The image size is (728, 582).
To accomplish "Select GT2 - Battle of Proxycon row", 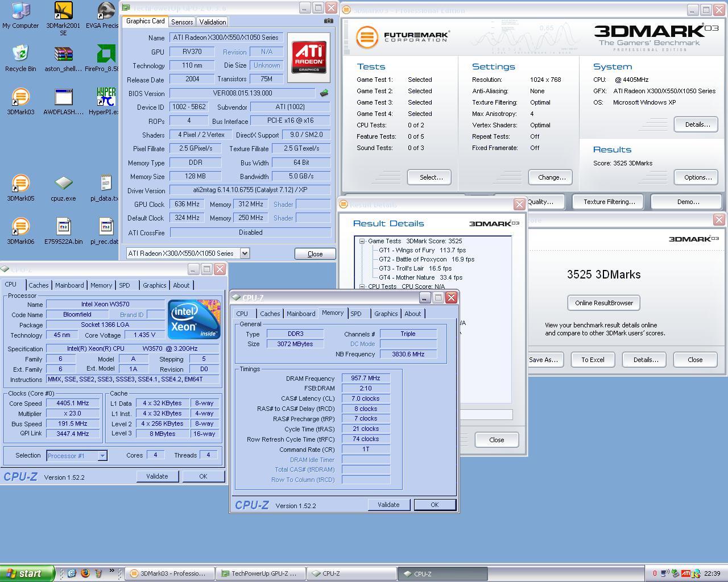I will [x=427, y=259].
